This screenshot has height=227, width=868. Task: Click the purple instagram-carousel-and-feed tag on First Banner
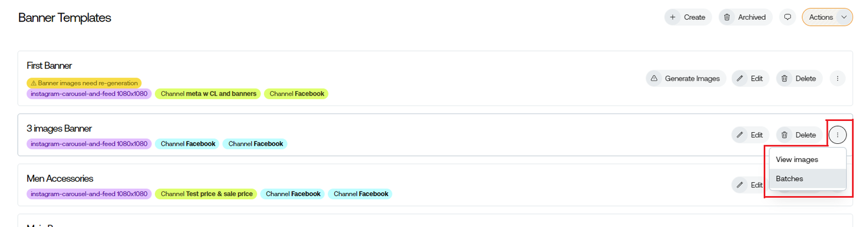(x=89, y=94)
